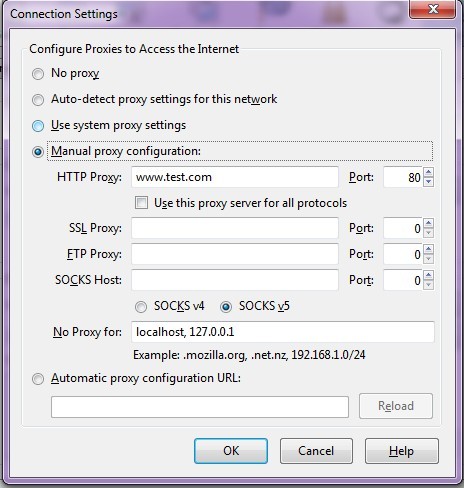Image resolution: width=464 pixels, height=488 pixels.
Task: Increase HTTP Proxy port with up arrow
Action: pos(429,172)
